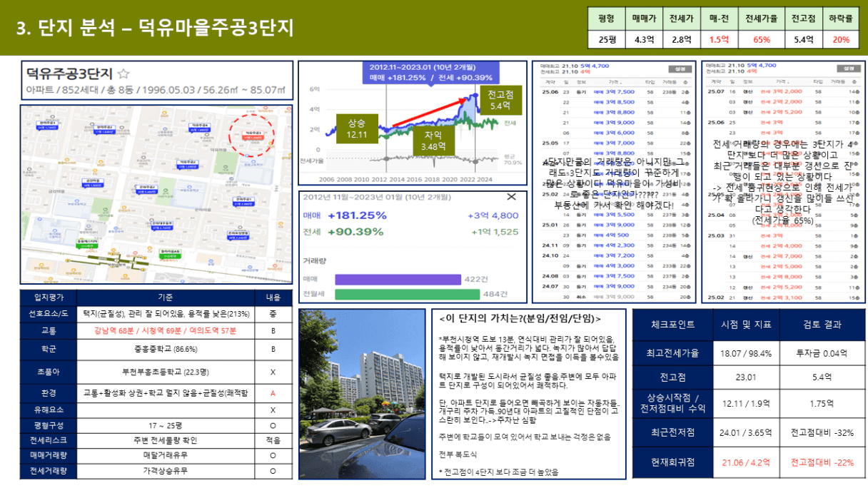Click the '25평' cell in the summary table
Image resolution: width=868 pixels, height=488 pixels.
pos(606,40)
